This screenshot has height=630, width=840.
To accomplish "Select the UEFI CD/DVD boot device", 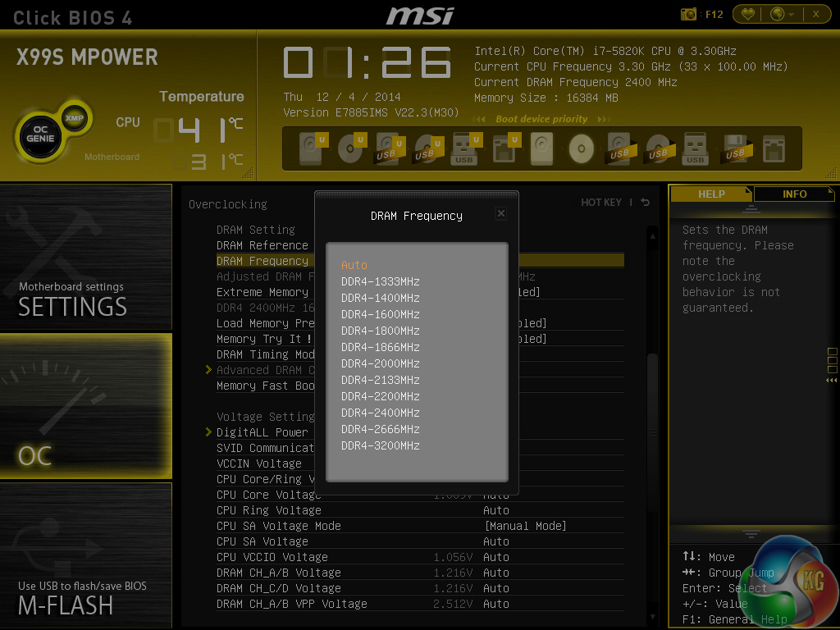I will [x=351, y=148].
